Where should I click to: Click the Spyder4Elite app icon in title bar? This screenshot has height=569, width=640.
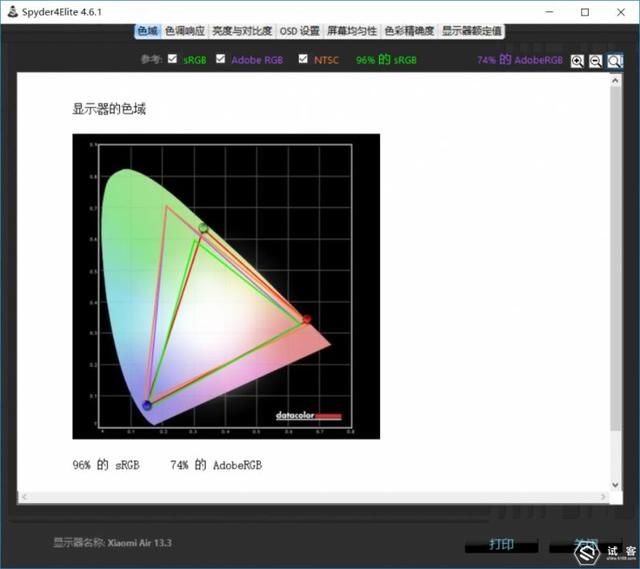point(13,12)
